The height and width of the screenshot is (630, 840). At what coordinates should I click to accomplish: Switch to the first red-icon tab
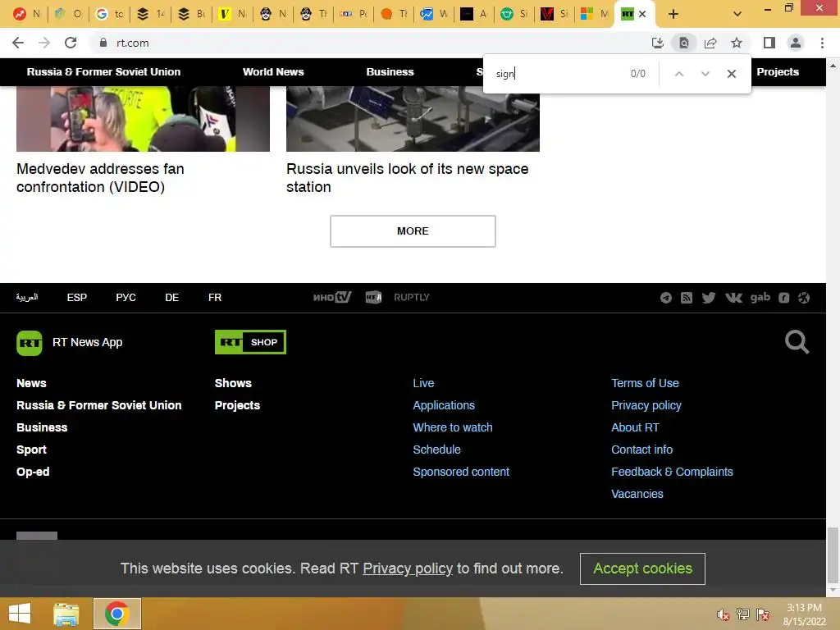pyautogui.click(x=27, y=14)
